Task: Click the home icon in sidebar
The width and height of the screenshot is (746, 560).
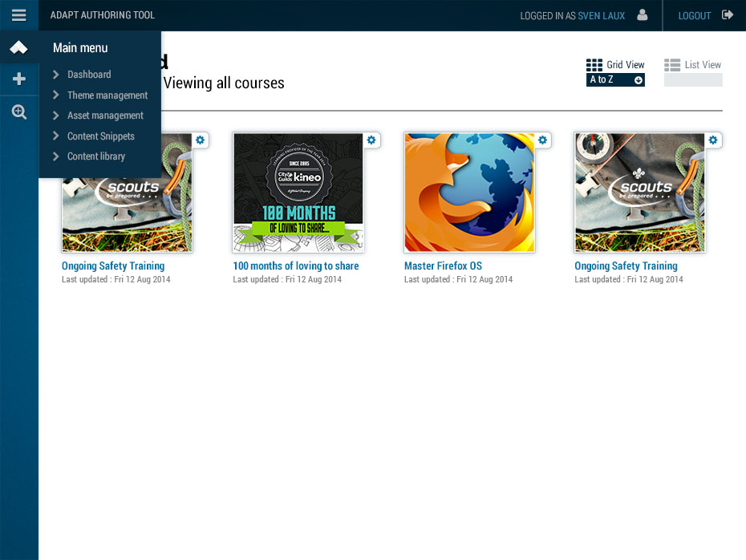Action: point(19,47)
